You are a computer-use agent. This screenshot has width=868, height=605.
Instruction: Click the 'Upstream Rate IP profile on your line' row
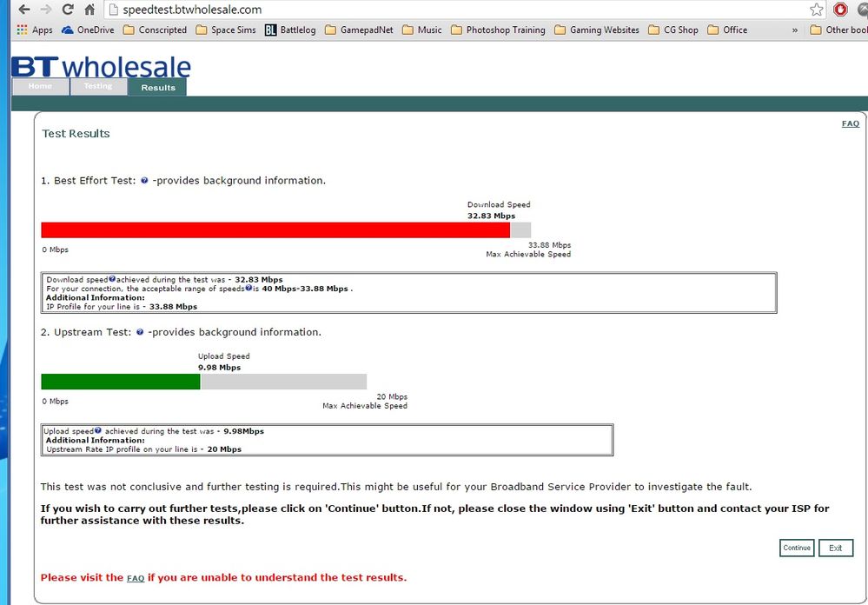click(x=144, y=449)
